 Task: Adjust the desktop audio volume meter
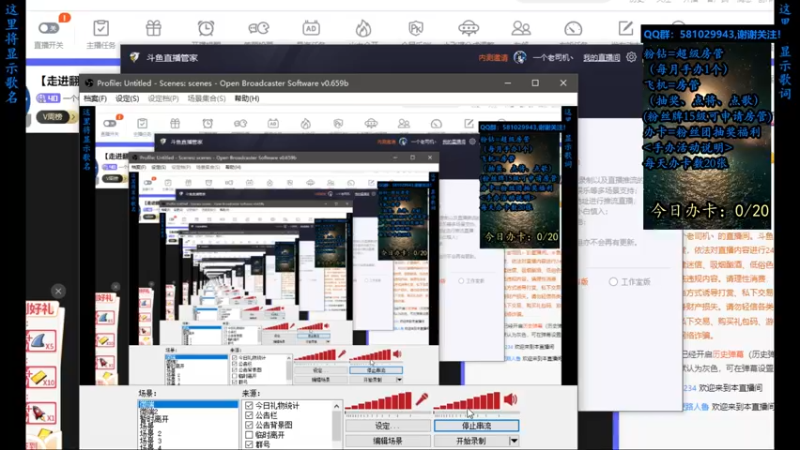(x=467, y=401)
